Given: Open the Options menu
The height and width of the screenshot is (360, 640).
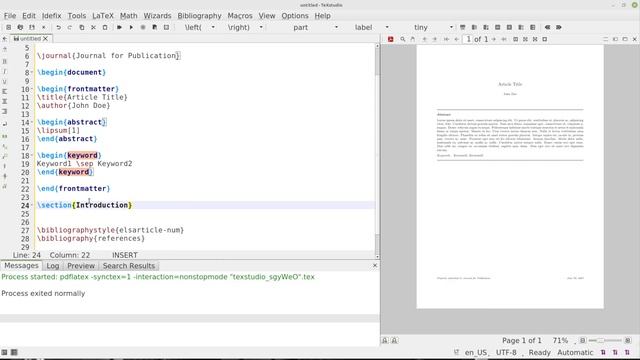Looking at the screenshot, I should [295, 16].
